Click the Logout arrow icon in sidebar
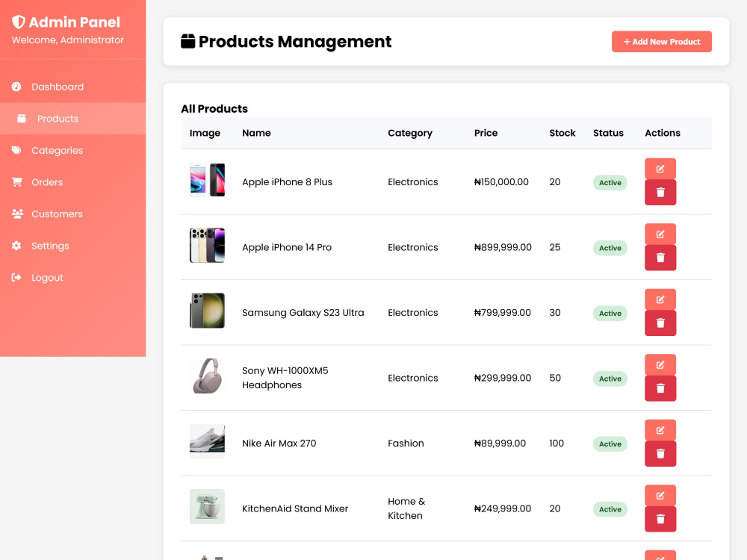Image resolution: width=747 pixels, height=560 pixels. click(16, 277)
